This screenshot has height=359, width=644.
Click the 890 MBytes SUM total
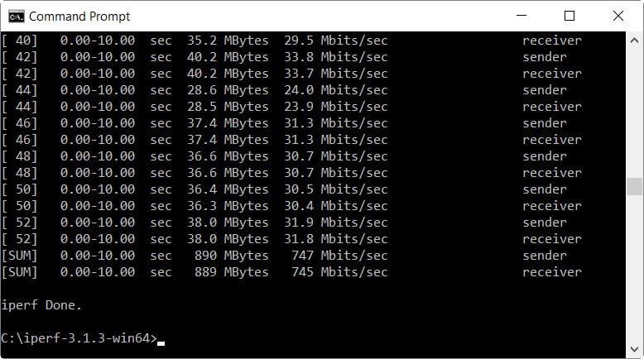[232, 256]
